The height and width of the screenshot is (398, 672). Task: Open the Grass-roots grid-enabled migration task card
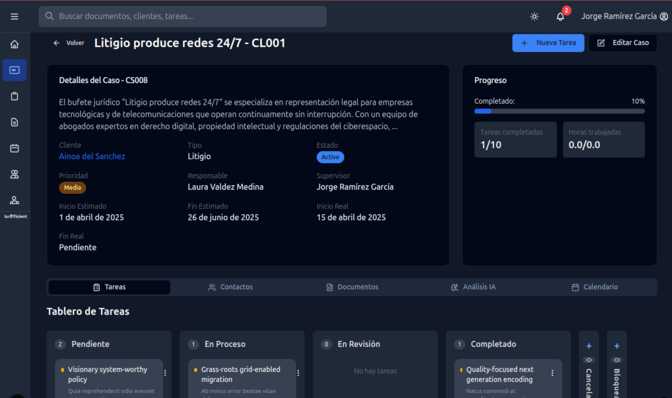[x=242, y=378]
